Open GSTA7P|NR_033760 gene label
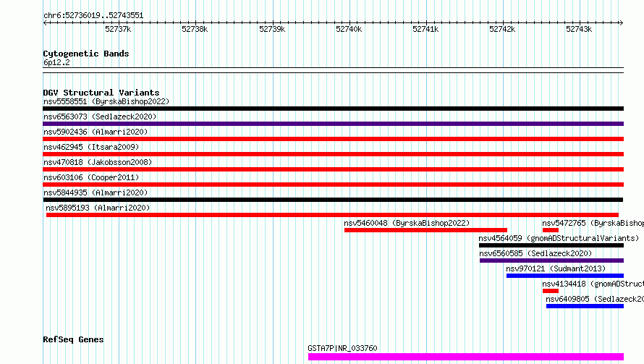 click(x=342, y=348)
